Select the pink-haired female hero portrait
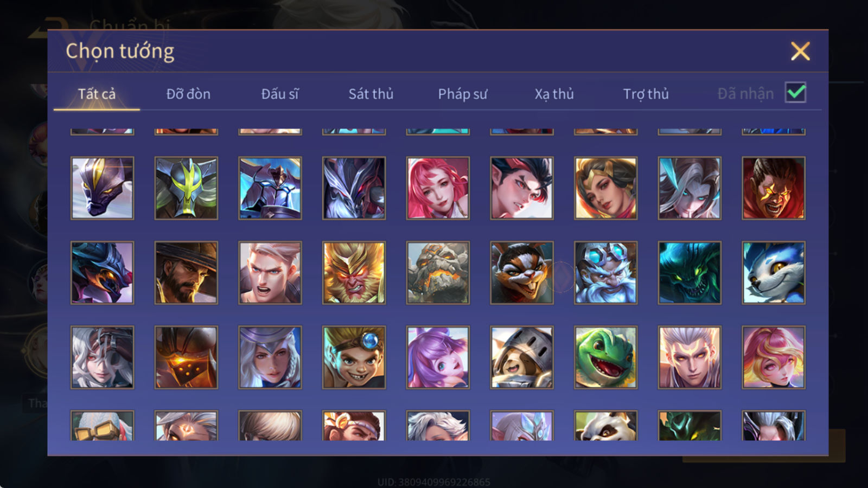This screenshot has height=488, width=868. (438, 188)
